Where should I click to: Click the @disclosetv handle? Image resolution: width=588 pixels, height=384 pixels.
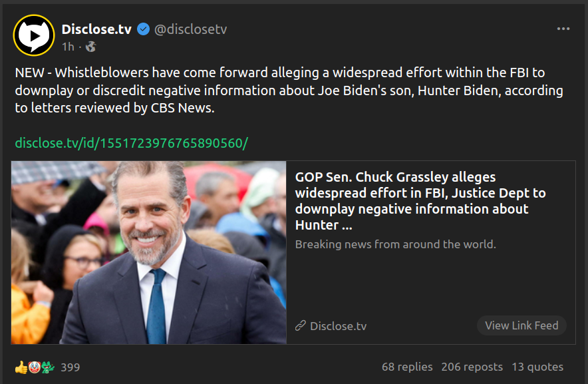click(x=192, y=29)
